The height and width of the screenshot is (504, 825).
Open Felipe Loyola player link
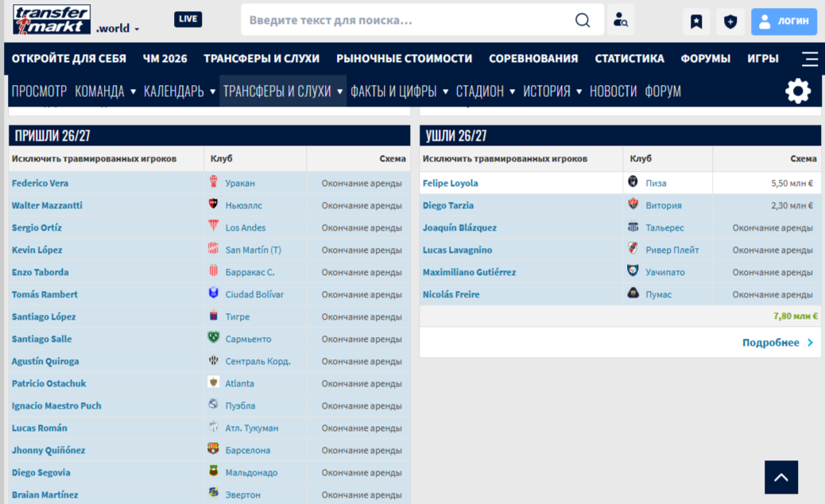(x=451, y=183)
